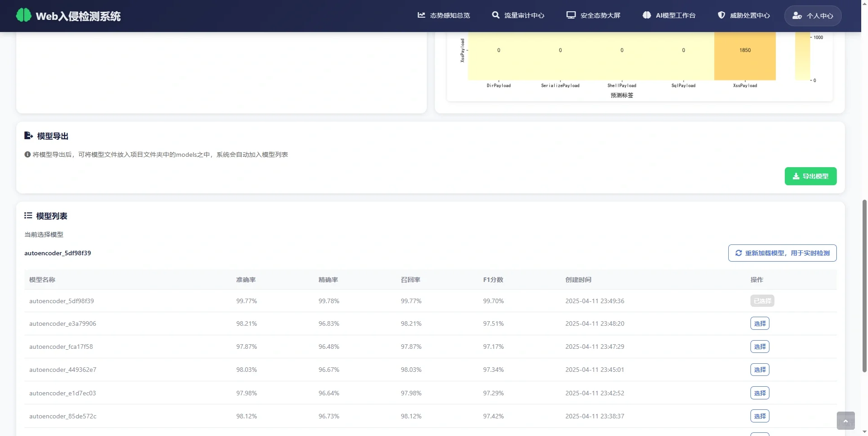Screen dimensions: 868x436
Task: Click the AI模型工作台 brain icon
Action: pos(647,15)
